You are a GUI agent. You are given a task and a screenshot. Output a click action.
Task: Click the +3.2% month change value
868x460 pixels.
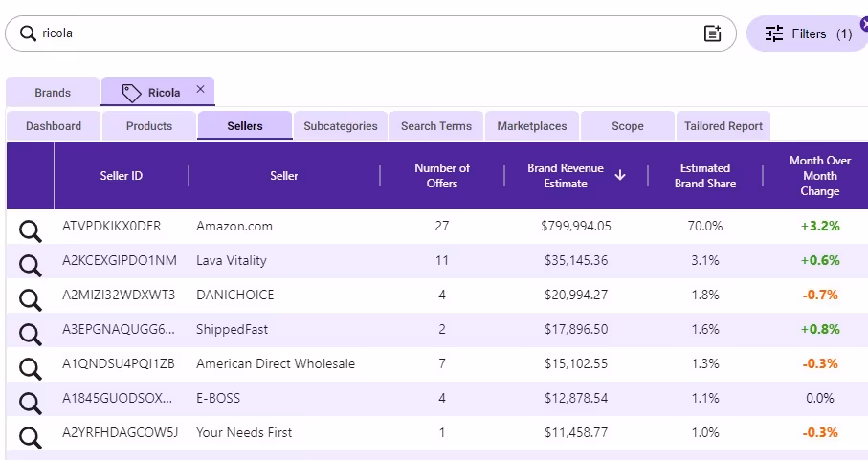click(820, 226)
